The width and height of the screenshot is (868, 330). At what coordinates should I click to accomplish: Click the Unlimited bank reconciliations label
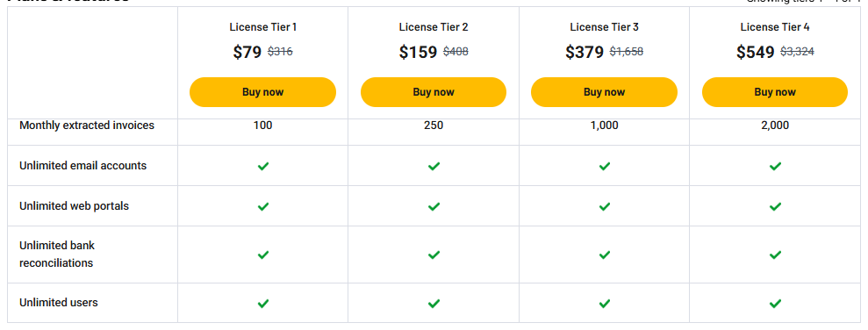[x=58, y=255]
